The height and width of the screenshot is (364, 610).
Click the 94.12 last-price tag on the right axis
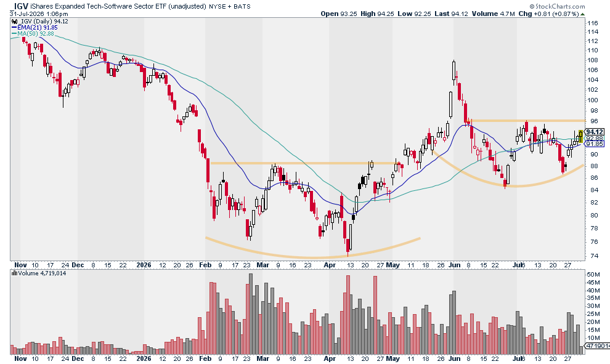tap(595, 132)
